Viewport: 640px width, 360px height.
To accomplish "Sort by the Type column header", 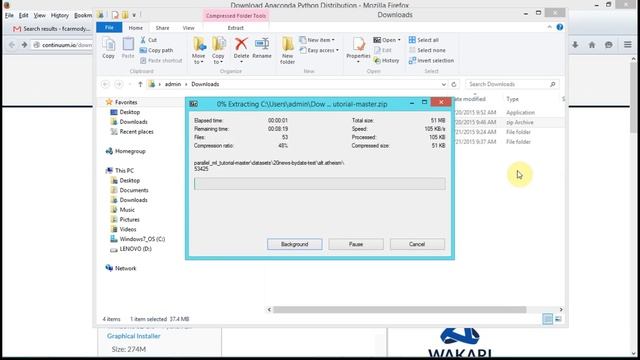I will (512, 99).
